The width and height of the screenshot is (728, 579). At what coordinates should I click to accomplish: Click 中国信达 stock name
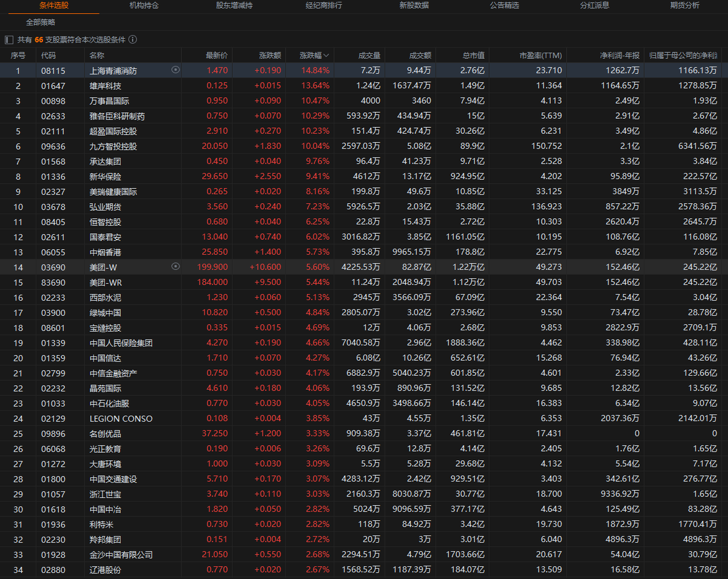[105, 358]
